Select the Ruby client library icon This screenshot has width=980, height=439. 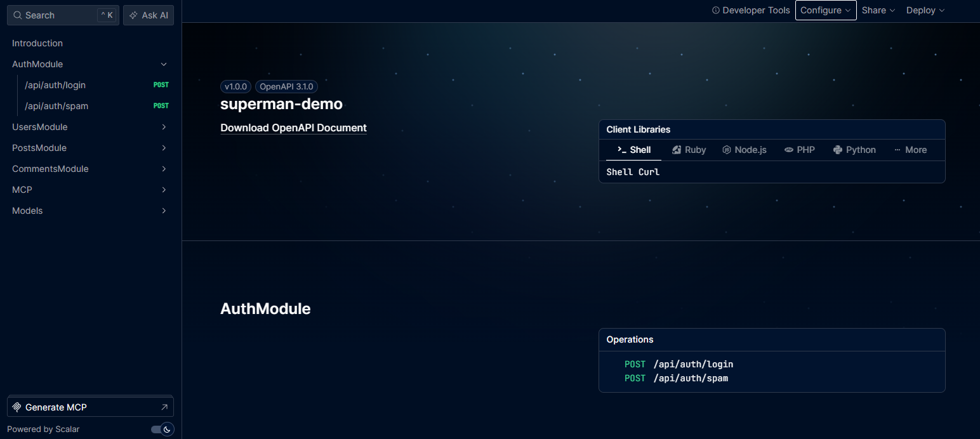[x=677, y=150]
